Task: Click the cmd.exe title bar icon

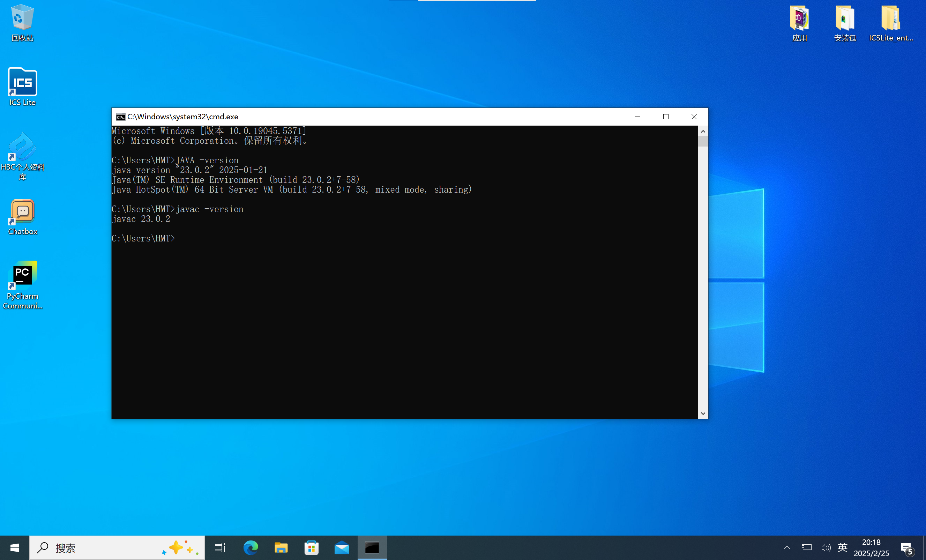Action: click(120, 117)
